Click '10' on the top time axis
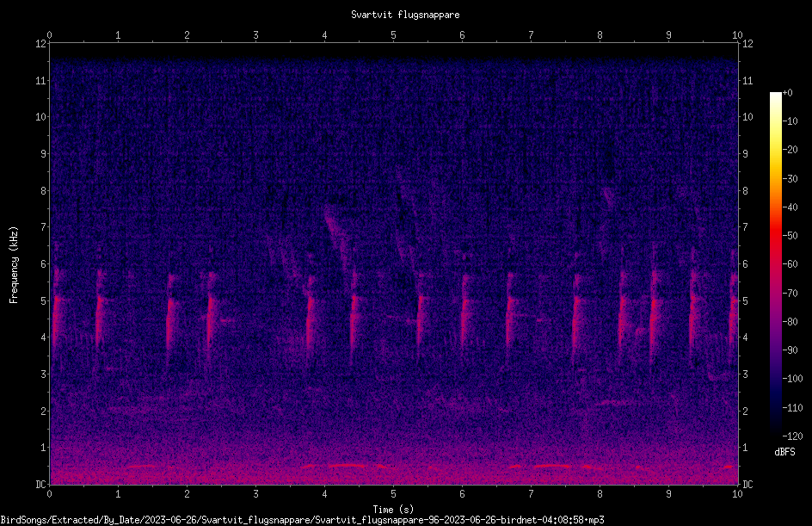 737,35
